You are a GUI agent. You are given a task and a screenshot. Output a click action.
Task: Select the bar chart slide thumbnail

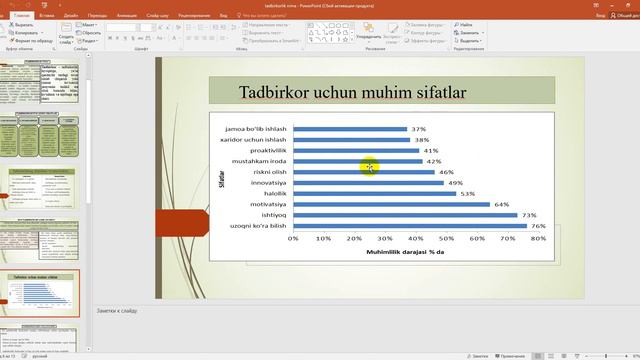[x=40, y=293]
